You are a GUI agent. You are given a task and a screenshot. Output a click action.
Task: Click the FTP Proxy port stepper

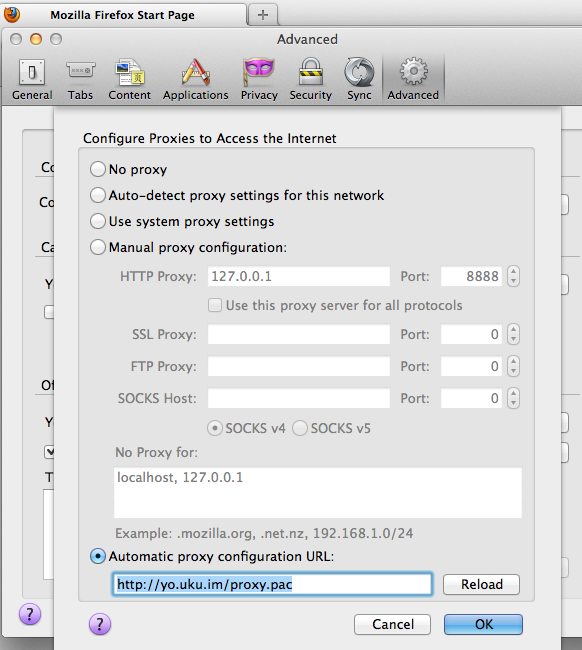[513, 366]
